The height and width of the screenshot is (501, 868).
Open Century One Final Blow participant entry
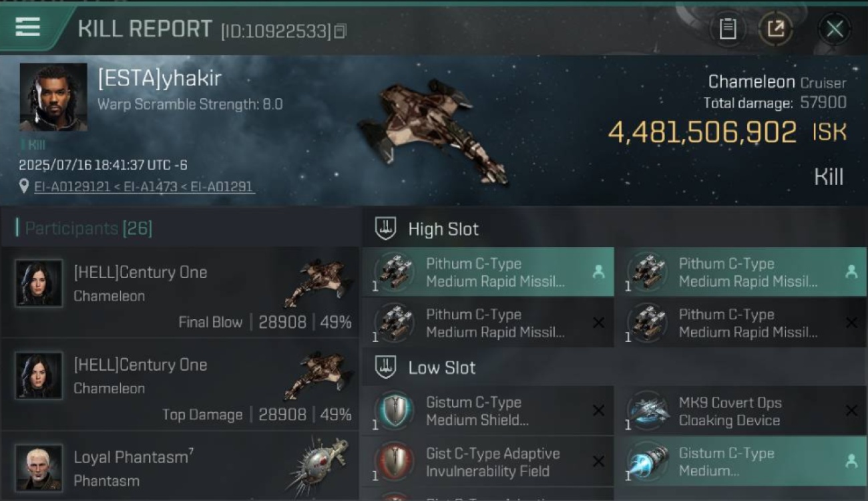click(180, 293)
